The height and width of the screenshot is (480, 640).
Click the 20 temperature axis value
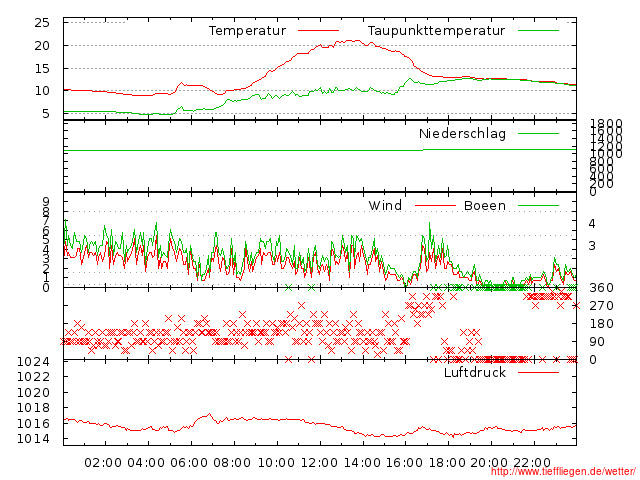(42, 46)
